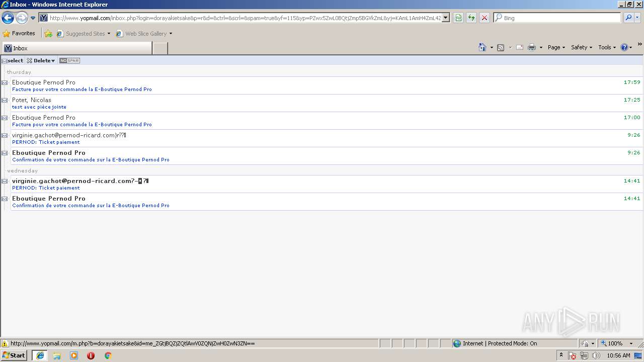Open the Tools menu

[607, 47]
